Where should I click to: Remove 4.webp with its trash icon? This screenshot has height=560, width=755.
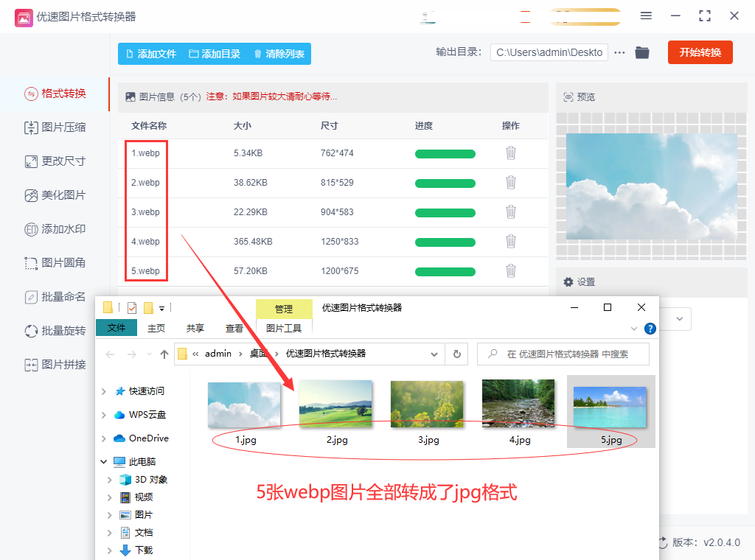tap(511, 241)
